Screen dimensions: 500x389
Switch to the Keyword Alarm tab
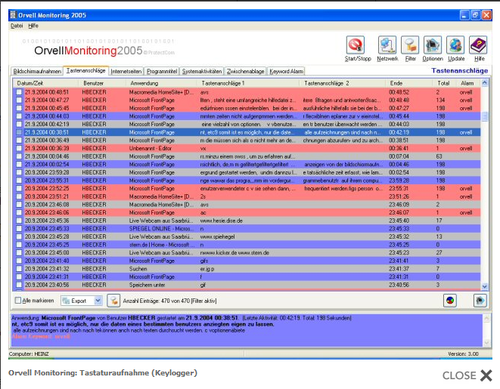286,71
